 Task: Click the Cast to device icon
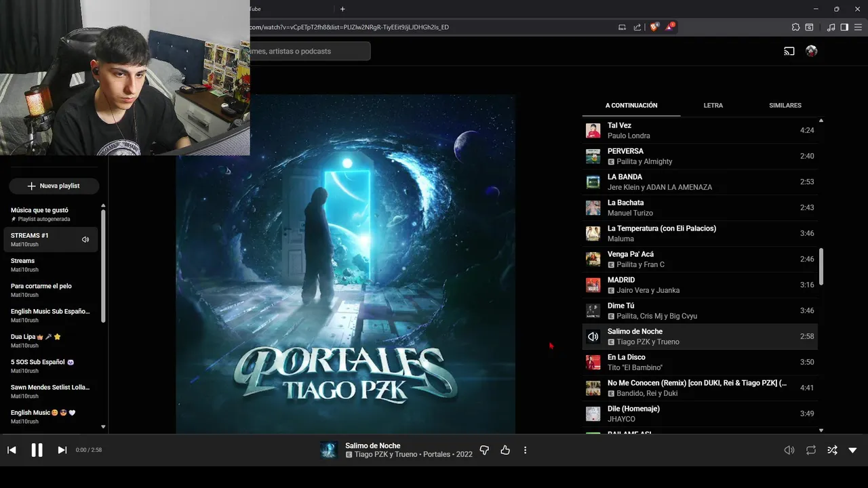789,51
